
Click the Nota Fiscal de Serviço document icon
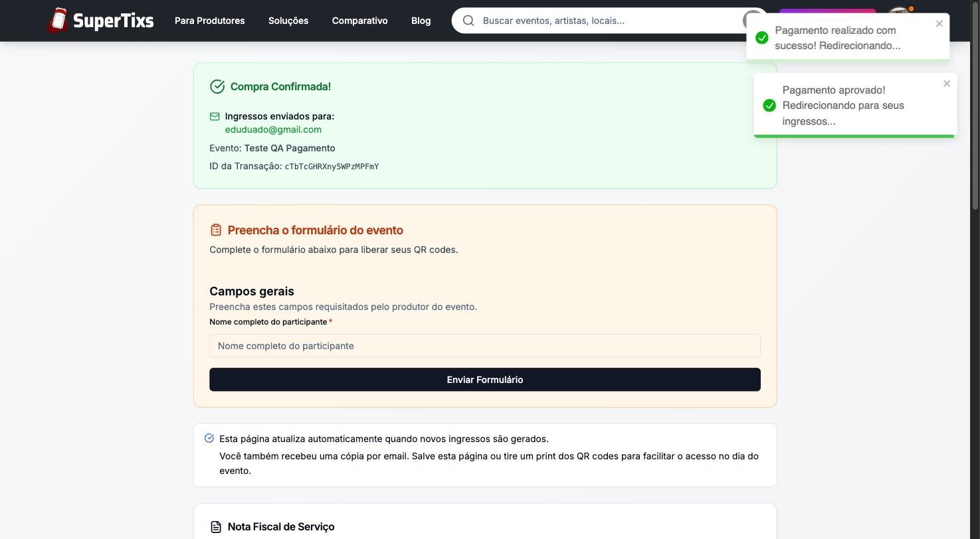(x=216, y=527)
